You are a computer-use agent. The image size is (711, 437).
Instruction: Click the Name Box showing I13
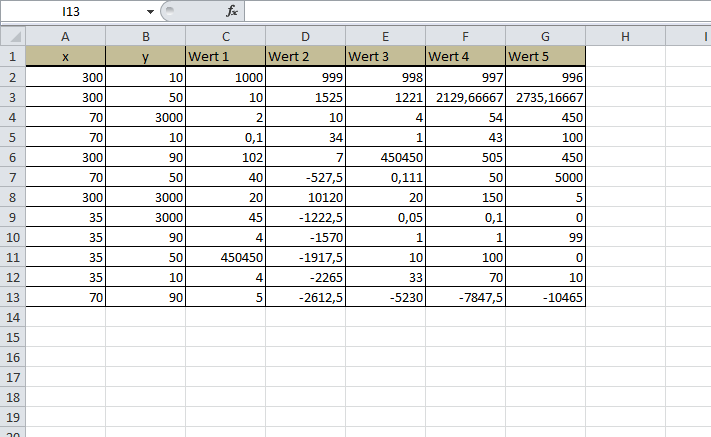(x=73, y=11)
